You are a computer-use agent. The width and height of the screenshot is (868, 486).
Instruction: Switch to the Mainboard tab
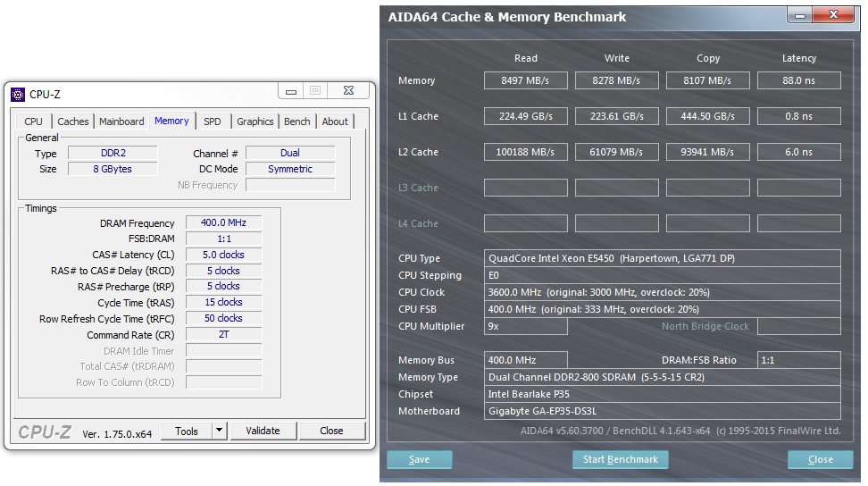(121, 121)
